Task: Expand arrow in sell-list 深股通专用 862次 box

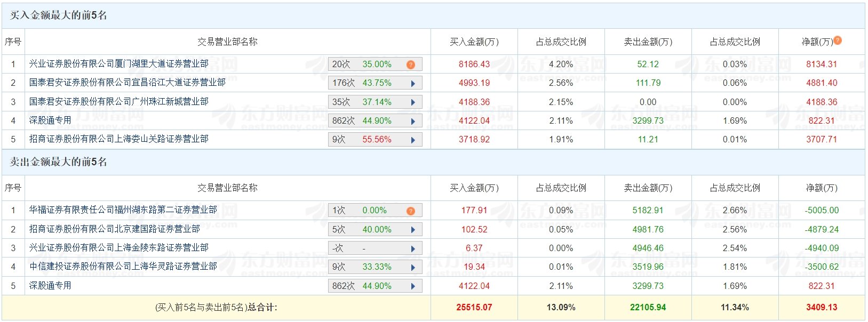Action: coord(413,286)
